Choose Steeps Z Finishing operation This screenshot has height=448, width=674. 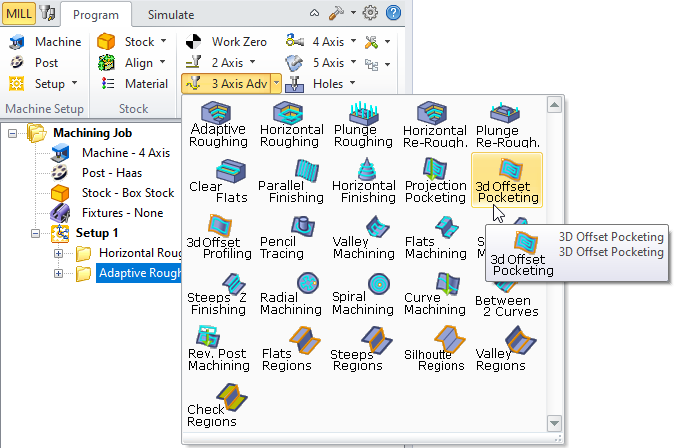(218, 293)
